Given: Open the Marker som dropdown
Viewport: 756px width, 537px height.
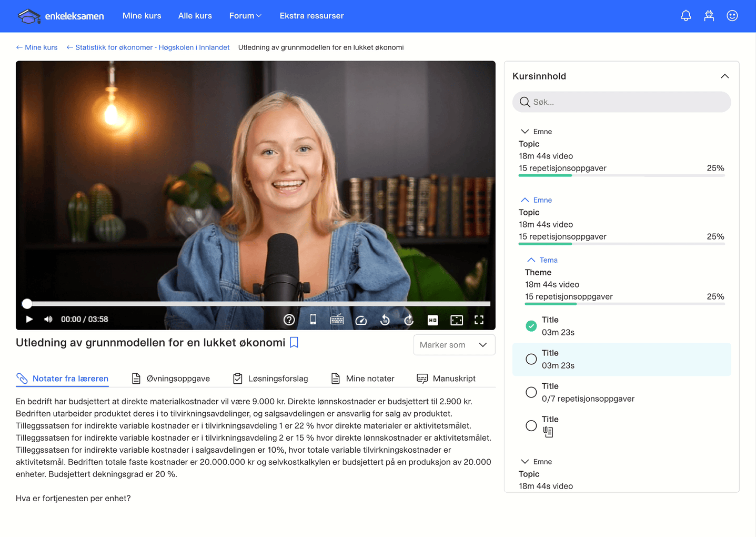Looking at the screenshot, I should 453,345.
